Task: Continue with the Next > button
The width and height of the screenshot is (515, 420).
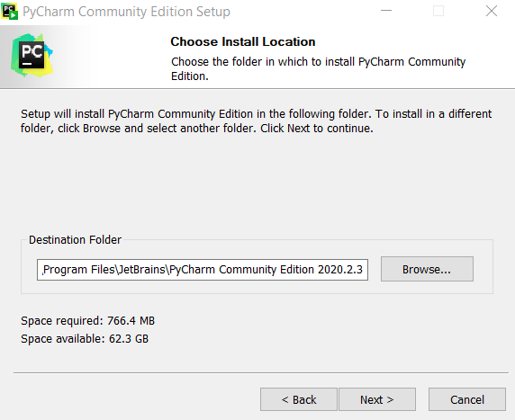Action: 377,399
